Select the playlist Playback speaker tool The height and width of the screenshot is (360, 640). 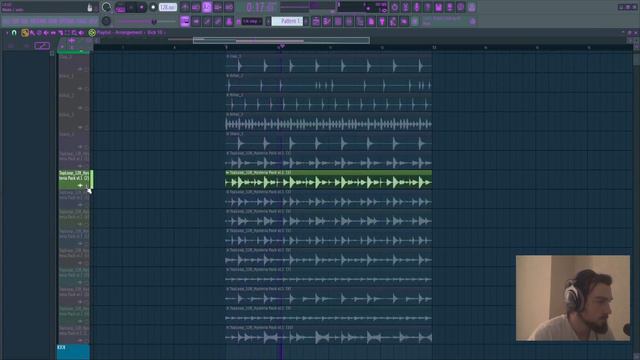(81, 33)
